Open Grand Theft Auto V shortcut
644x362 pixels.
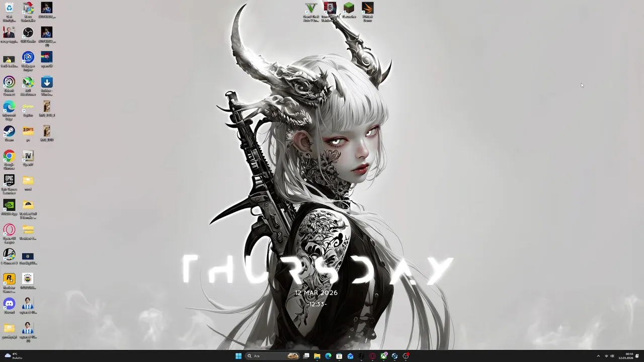(311, 12)
